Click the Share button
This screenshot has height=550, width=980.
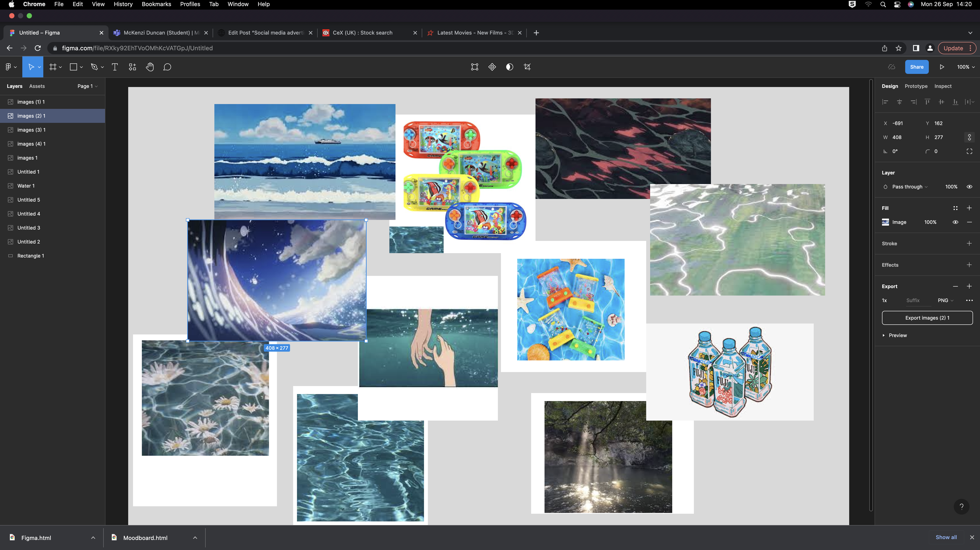[x=917, y=67]
